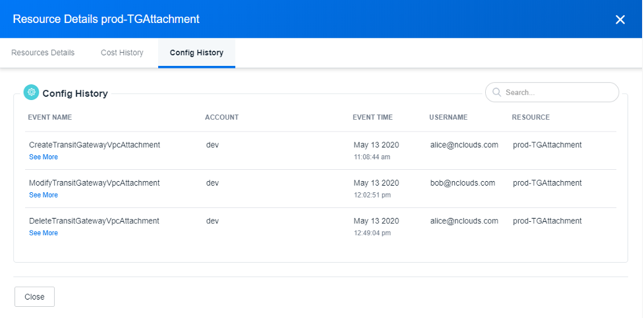Click the bob@nclouds.com username
The image size is (644, 318).
tap(462, 183)
